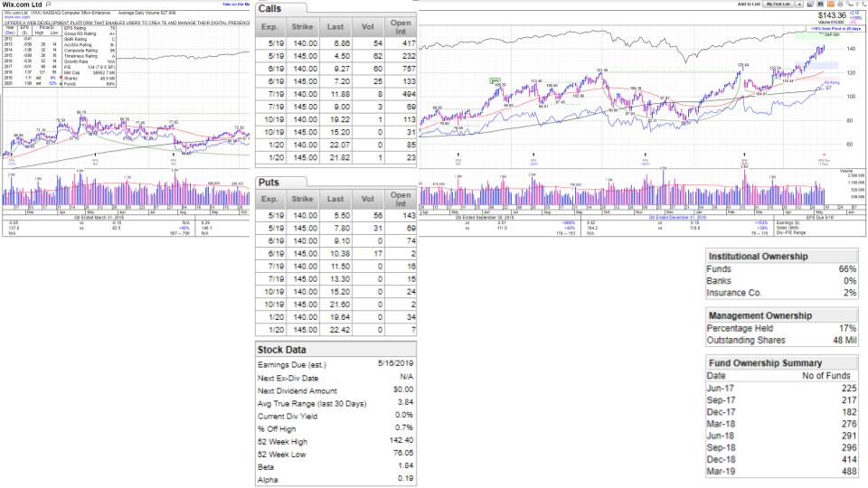The image size is (868, 488).
Task: Select the Calls tab
Action: point(280,9)
